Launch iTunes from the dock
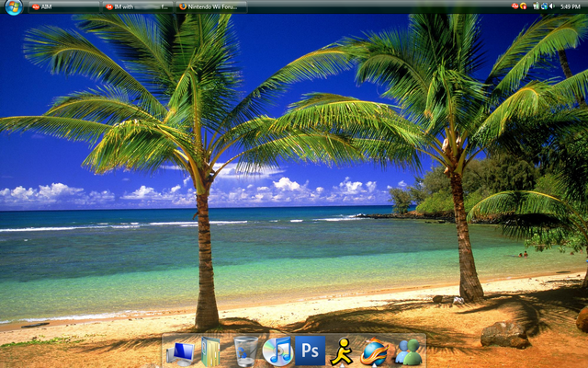 (x=277, y=351)
